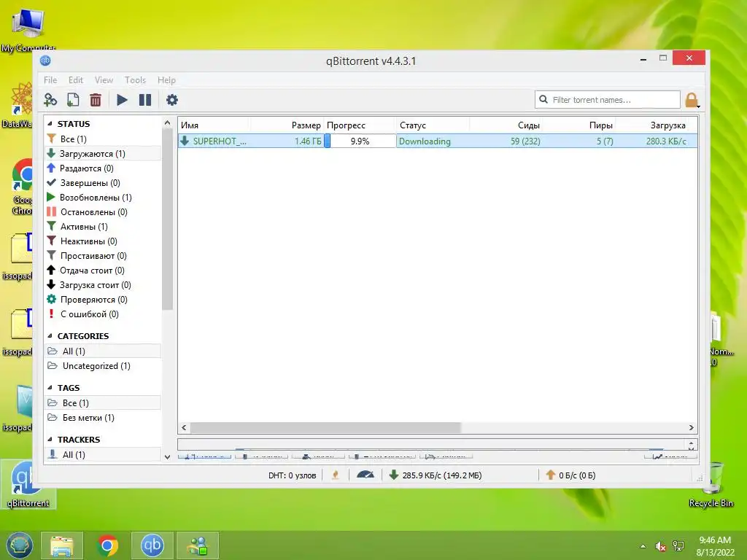Open Options via the gear icon
This screenshot has height=560, width=747.
tap(172, 100)
